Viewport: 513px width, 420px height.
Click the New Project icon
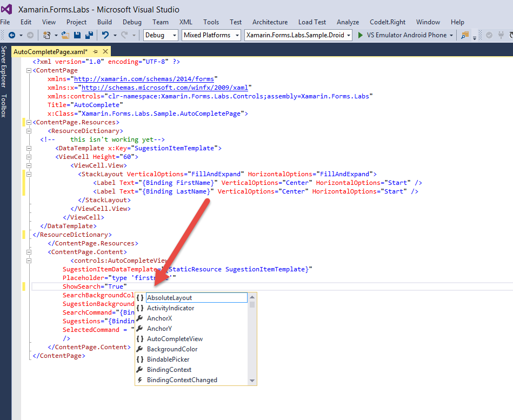[47, 35]
